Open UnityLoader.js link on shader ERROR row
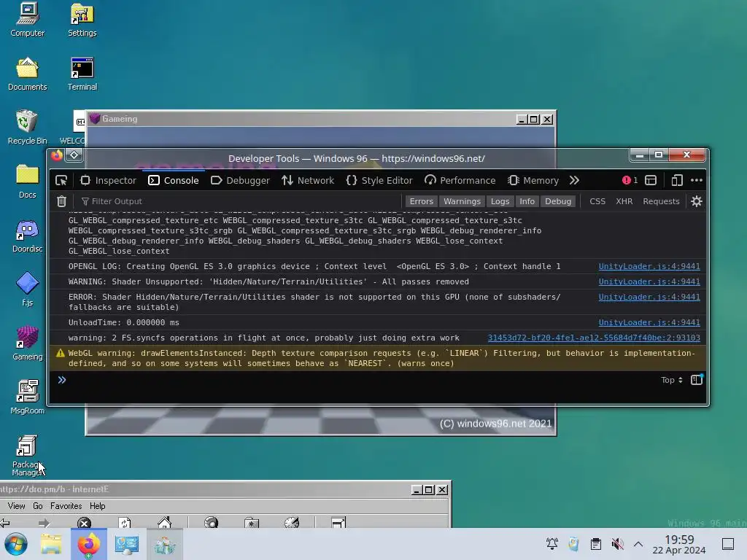 pos(649,297)
